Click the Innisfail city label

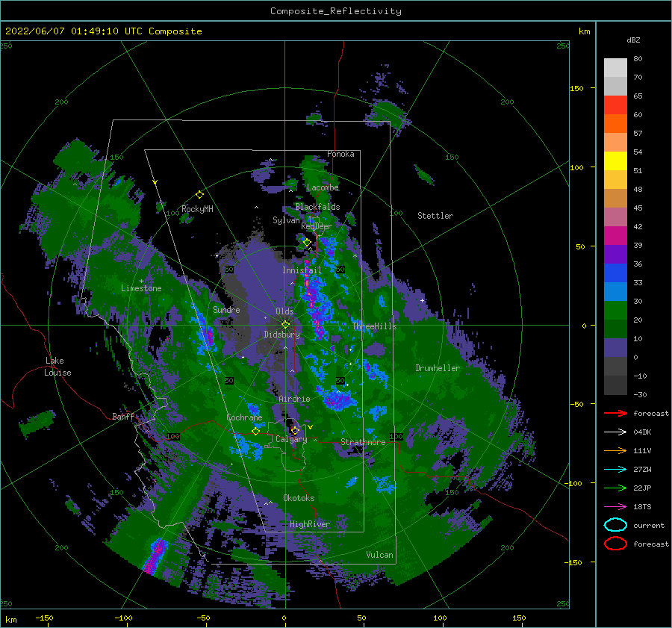tap(302, 270)
